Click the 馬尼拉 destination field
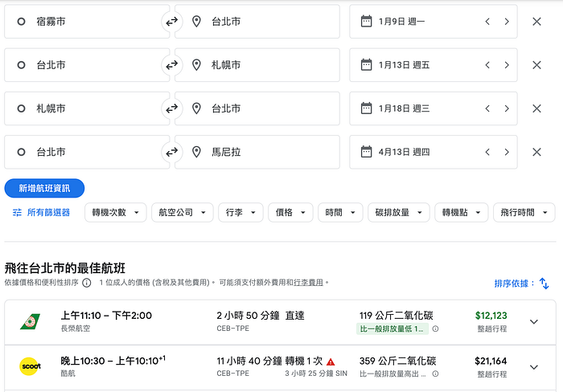 click(257, 152)
